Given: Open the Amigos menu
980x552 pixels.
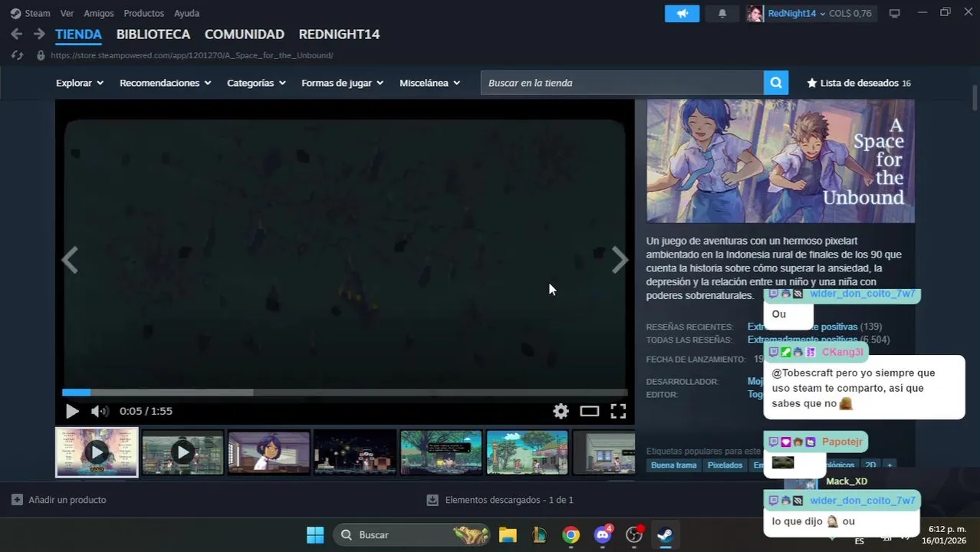Looking at the screenshot, I should point(98,13).
